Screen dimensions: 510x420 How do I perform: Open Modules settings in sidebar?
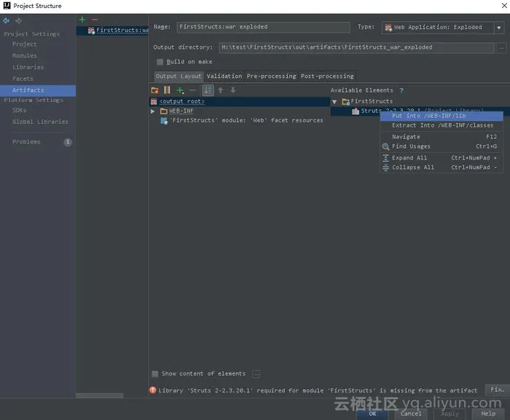pyautogui.click(x=24, y=55)
